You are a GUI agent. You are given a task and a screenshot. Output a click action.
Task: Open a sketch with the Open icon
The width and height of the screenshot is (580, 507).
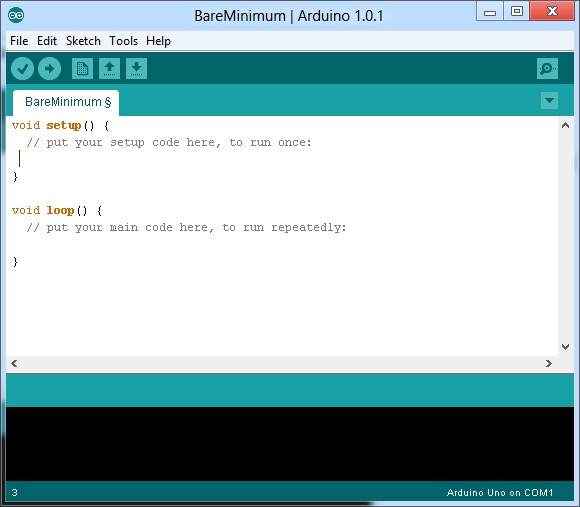coord(109,68)
